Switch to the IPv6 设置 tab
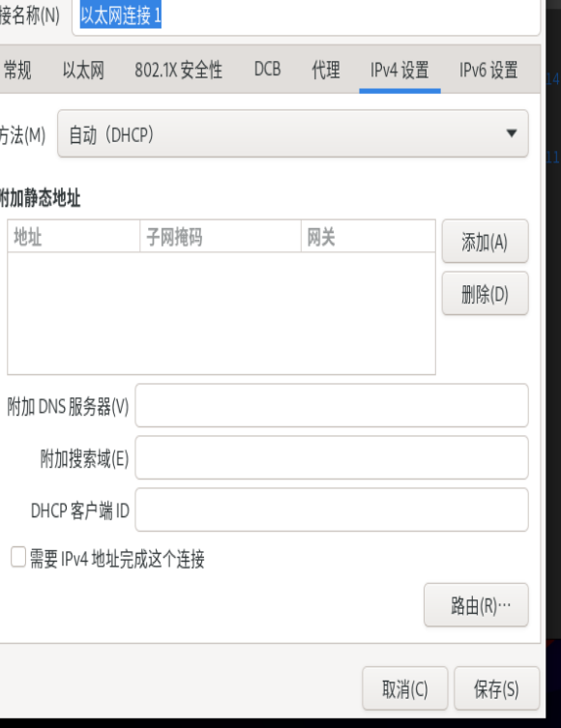 point(488,71)
